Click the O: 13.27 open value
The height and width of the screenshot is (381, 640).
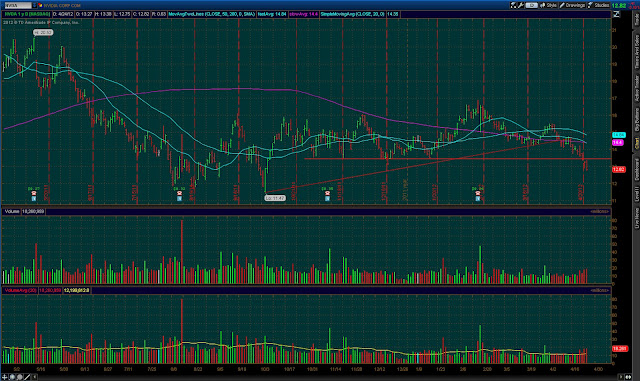84,14
